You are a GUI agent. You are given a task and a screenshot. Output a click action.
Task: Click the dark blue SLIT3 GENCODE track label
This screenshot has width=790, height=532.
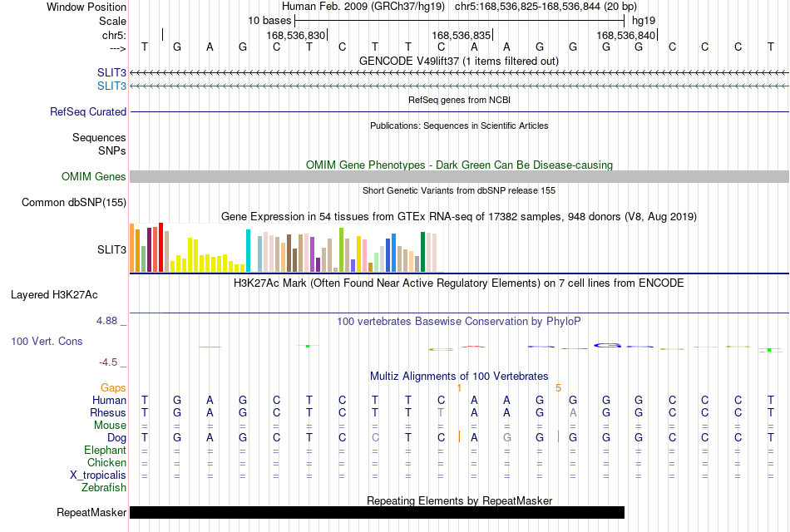click(x=112, y=72)
